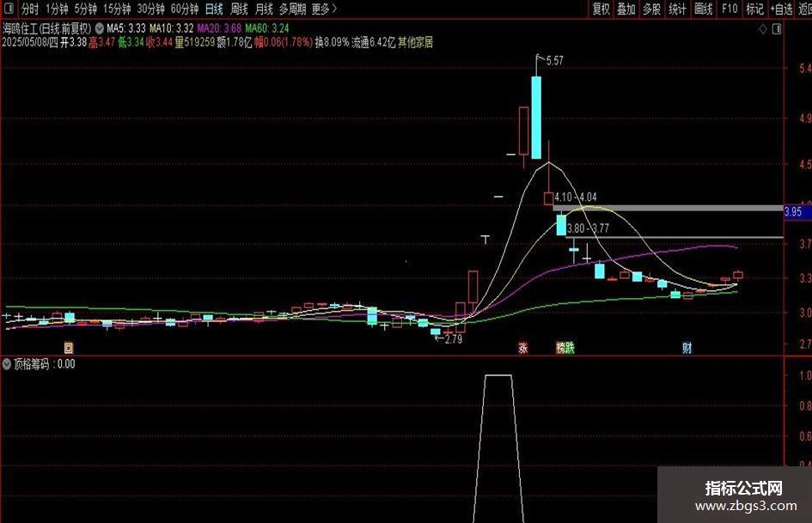Click the MA5: 3.33 label
This screenshot has height=523, width=812.
click(x=125, y=28)
